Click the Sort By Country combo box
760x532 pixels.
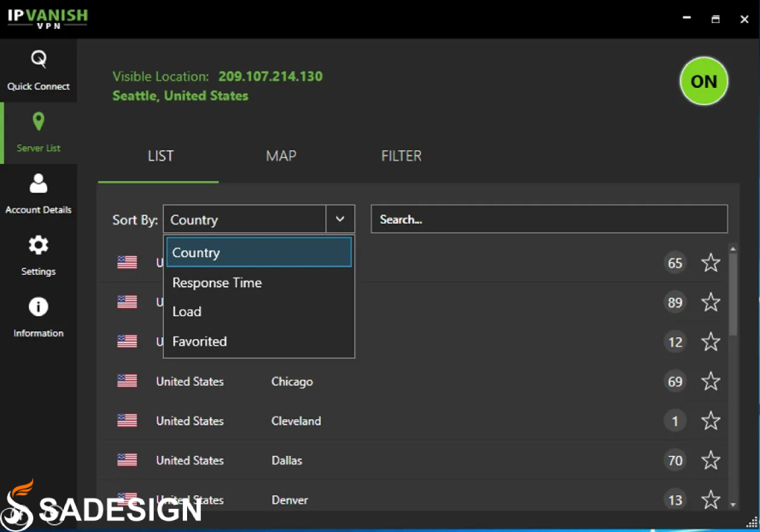[x=259, y=219]
